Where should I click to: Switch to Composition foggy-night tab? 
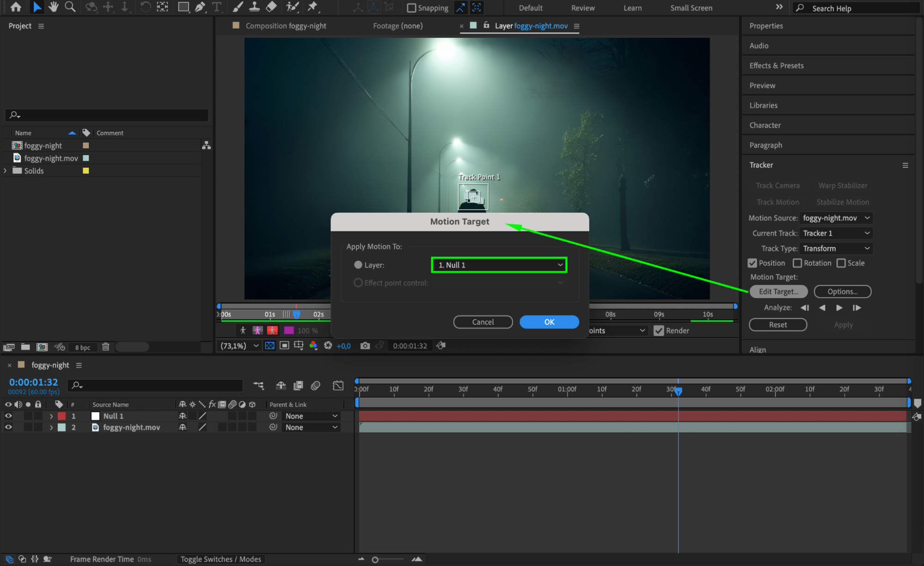pyautogui.click(x=285, y=26)
